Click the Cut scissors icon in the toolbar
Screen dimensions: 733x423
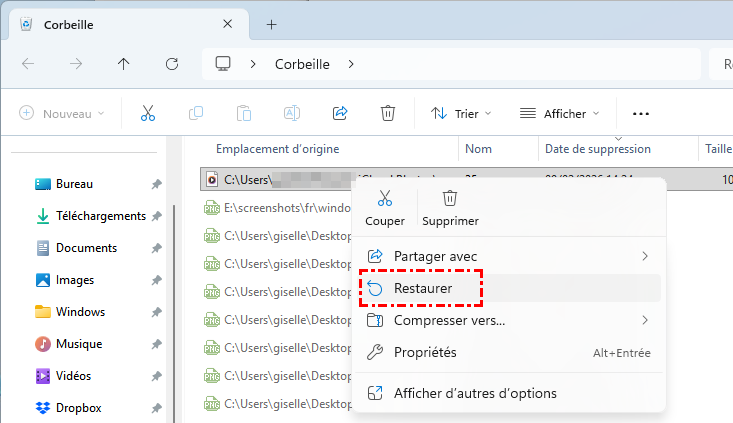148,113
